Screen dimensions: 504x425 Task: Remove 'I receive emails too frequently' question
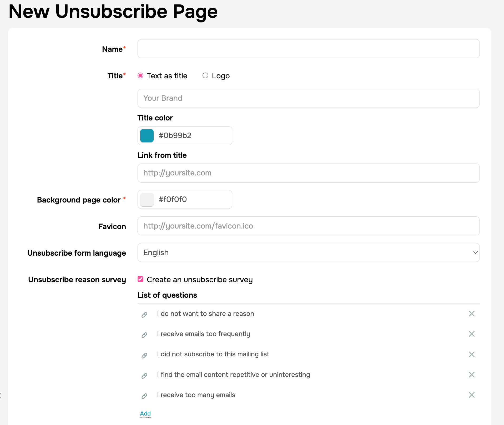[x=472, y=334]
